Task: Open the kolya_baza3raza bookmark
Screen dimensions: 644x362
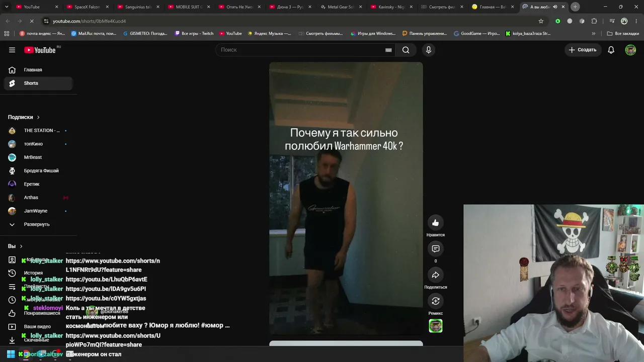Action: pos(528,34)
